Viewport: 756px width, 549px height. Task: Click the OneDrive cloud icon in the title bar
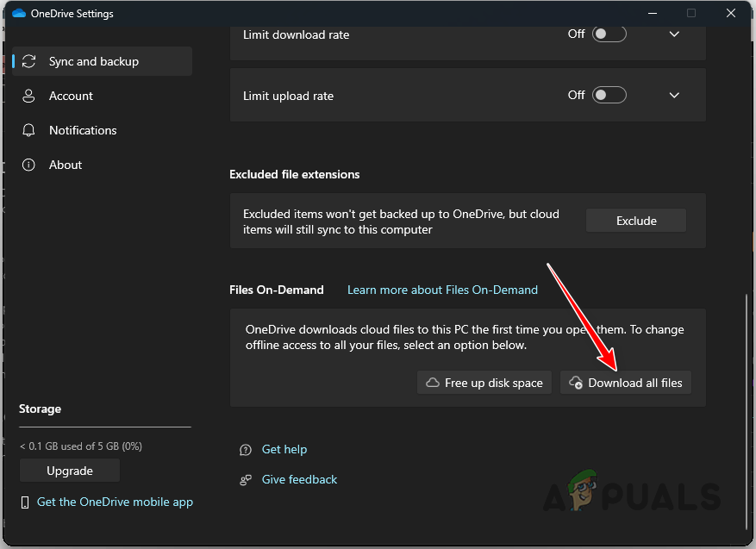pos(20,13)
